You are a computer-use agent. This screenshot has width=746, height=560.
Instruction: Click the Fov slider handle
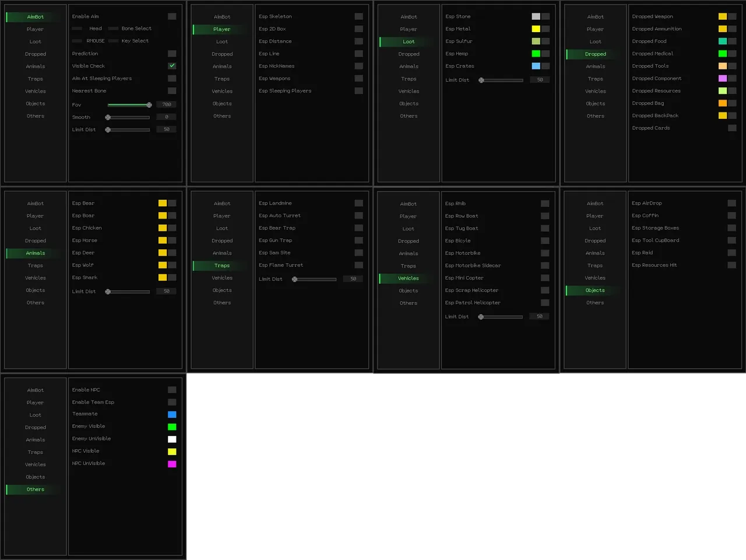(x=149, y=105)
